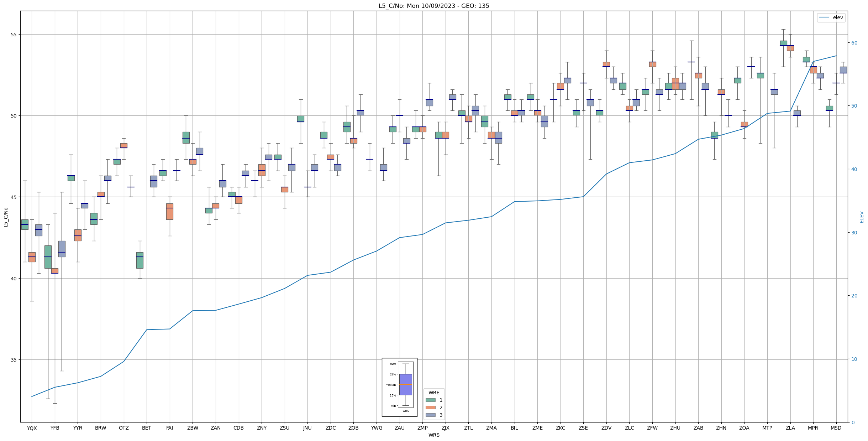Click the ZBW station tick label

pyautogui.click(x=193, y=428)
